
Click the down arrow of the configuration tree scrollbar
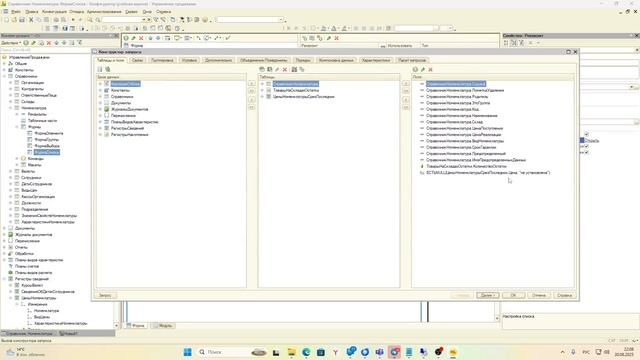(117, 326)
